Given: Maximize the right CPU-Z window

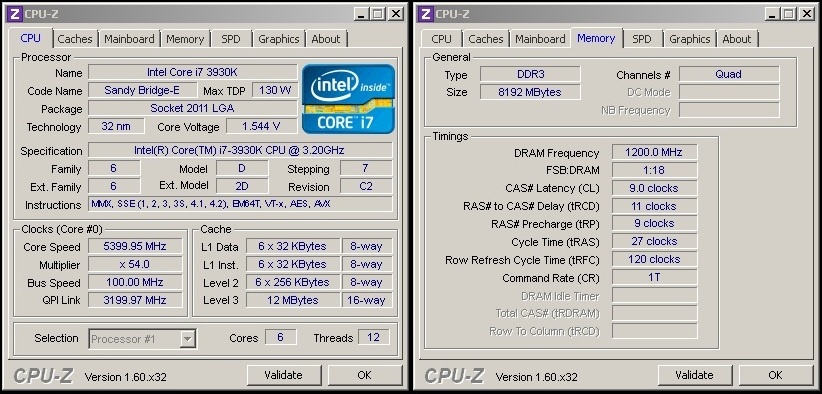Looking at the screenshot, I should (x=789, y=14).
